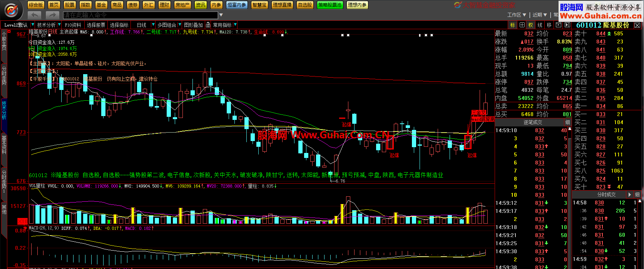Image resolution: width=644 pixels, height=269 pixels.
Task: Click 选择股票 in the chart toolbar
Action: tap(96, 25)
